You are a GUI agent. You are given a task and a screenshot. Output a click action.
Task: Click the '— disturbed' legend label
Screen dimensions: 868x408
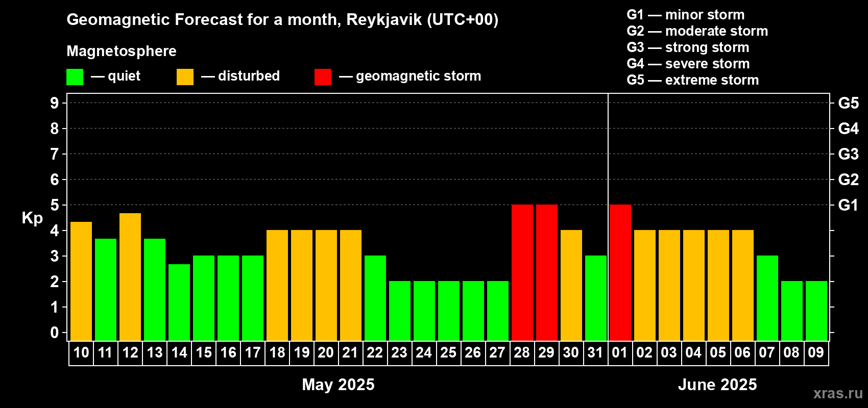pyautogui.click(x=240, y=76)
